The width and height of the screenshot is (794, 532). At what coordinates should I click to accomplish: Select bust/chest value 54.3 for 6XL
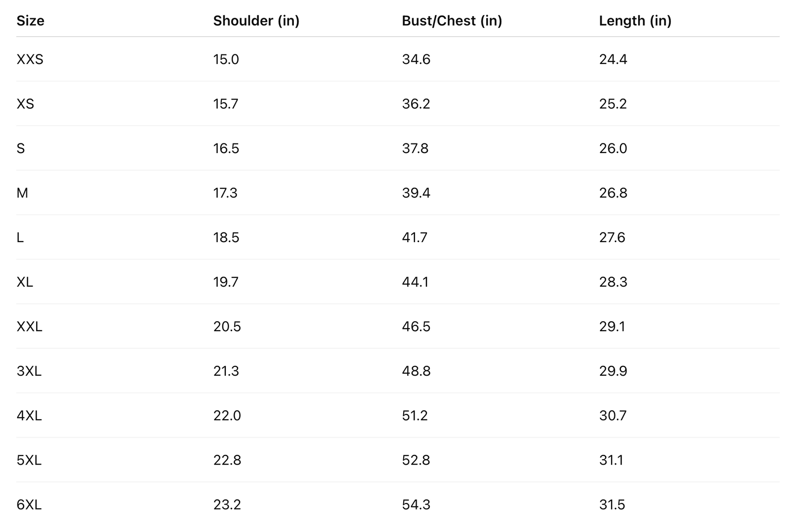(416, 504)
